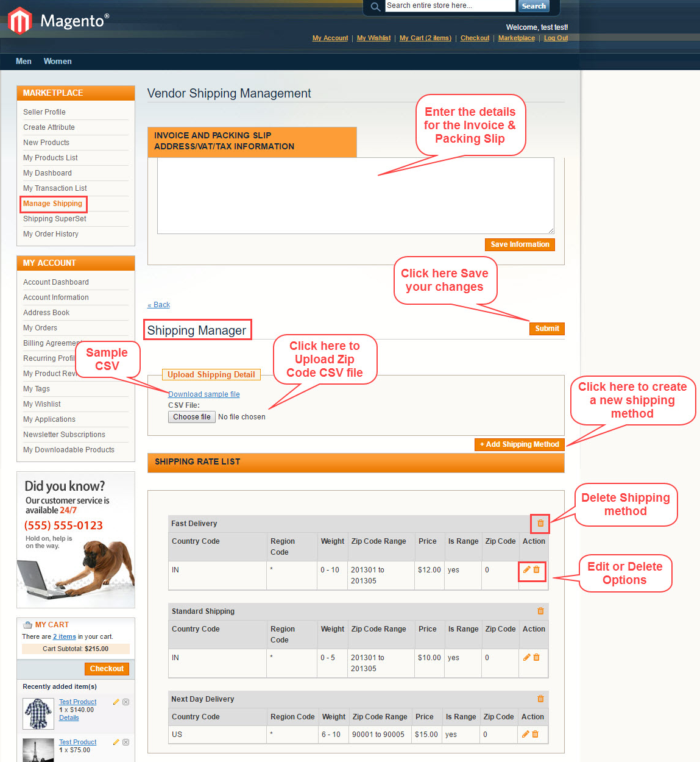Delete the Fast Delivery IN rate row

pyautogui.click(x=537, y=569)
